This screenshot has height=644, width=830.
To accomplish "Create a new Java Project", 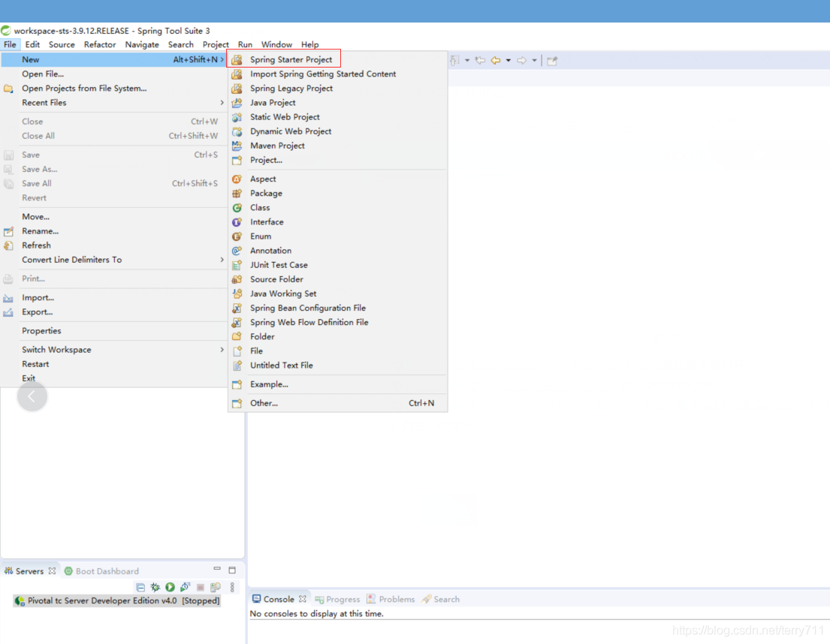I will click(273, 102).
